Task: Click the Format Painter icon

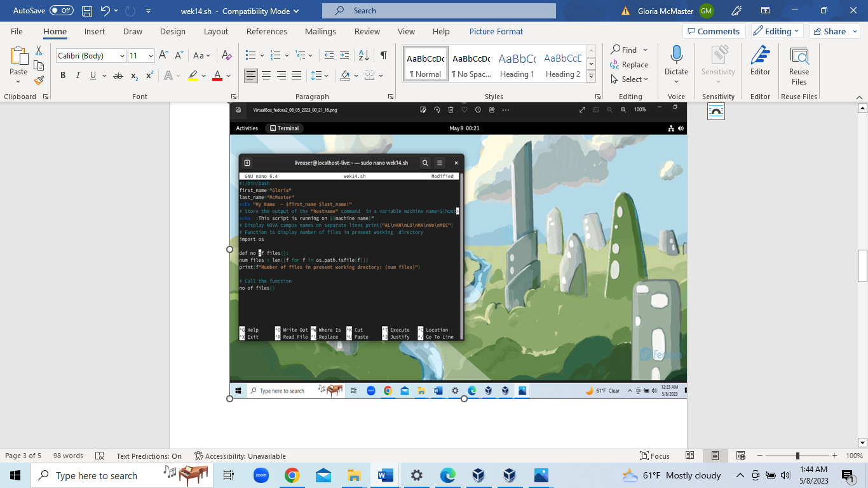Action: click(39, 81)
